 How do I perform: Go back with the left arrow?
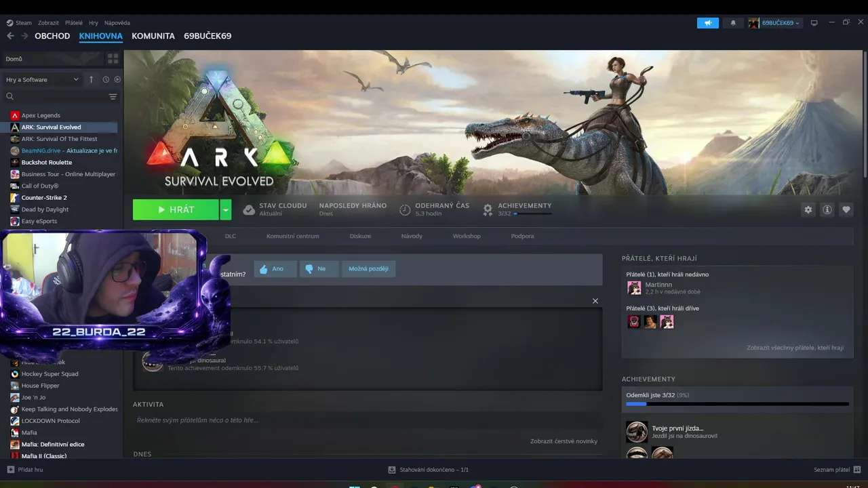(x=10, y=36)
